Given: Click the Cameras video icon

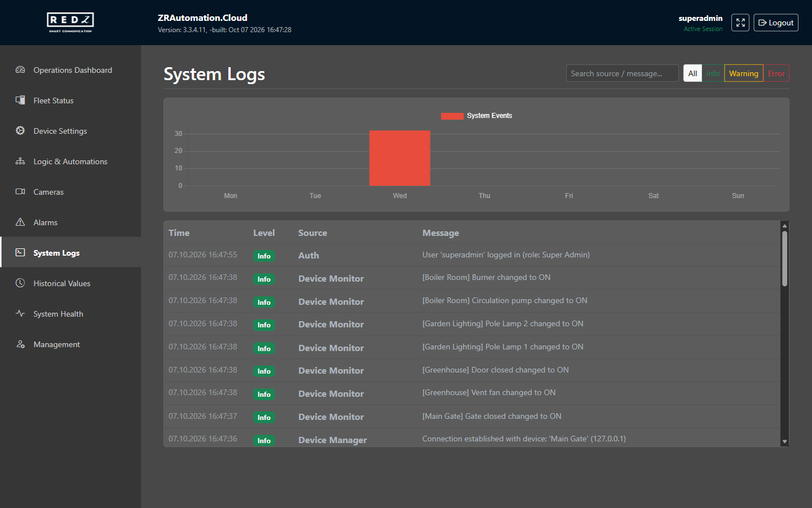Looking at the screenshot, I should pyautogui.click(x=20, y=192).
